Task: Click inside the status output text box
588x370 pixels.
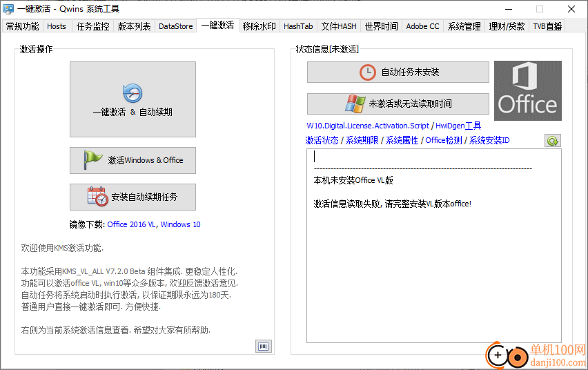Action: (x=434, y=246)
